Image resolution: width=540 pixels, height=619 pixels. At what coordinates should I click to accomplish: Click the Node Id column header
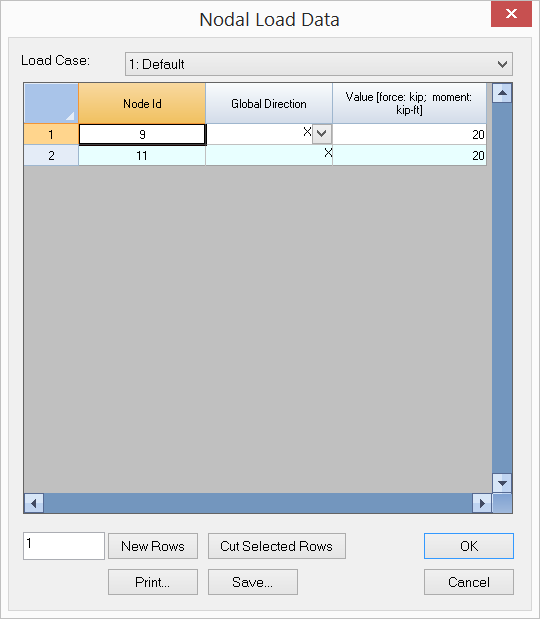[142, 103]
